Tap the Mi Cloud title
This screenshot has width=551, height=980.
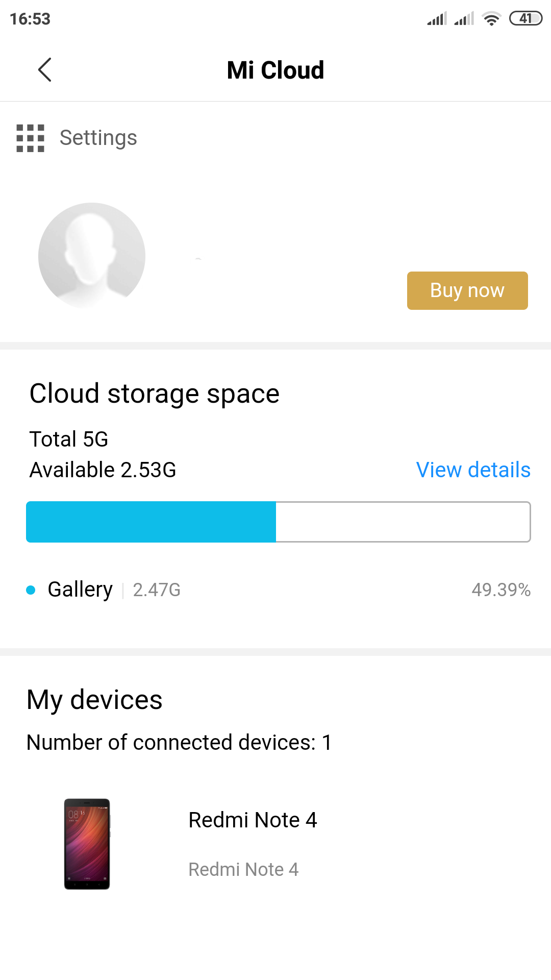coord(275,70)
